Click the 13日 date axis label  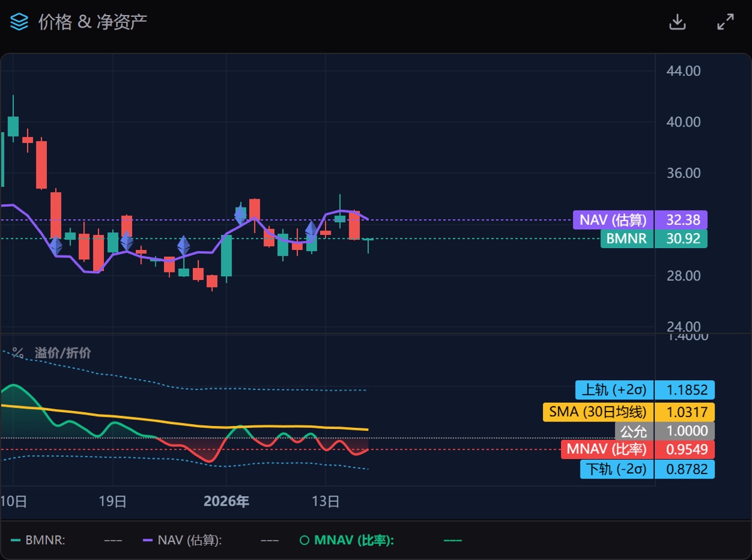(x=326, y=501)
